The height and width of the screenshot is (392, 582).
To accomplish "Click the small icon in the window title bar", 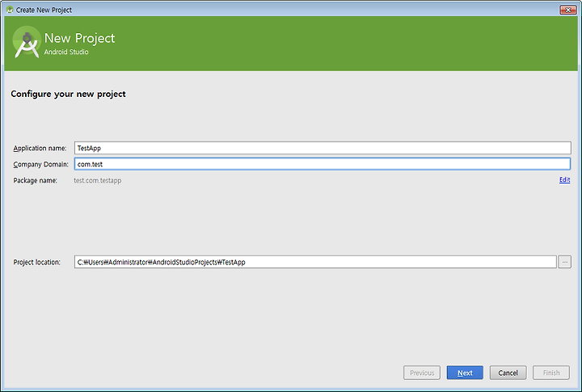I will coord(10,10).
